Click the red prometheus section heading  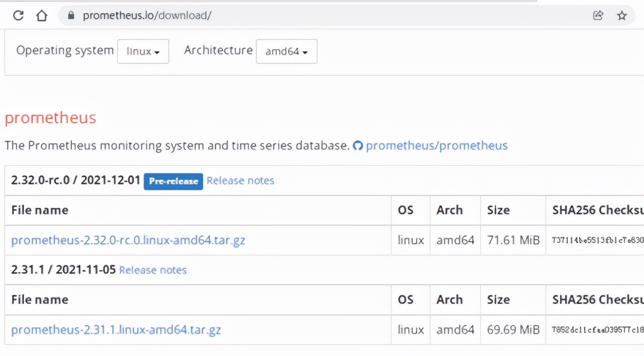pos(50,118)
